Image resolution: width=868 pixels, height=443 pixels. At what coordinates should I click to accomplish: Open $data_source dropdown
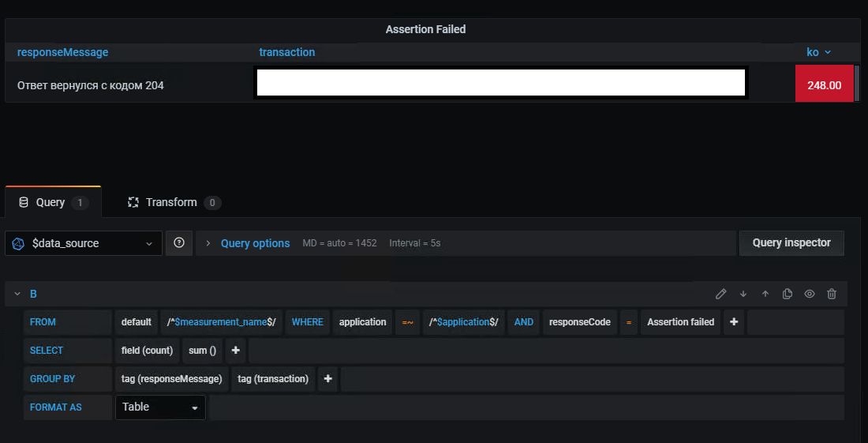tap(84, 243)
